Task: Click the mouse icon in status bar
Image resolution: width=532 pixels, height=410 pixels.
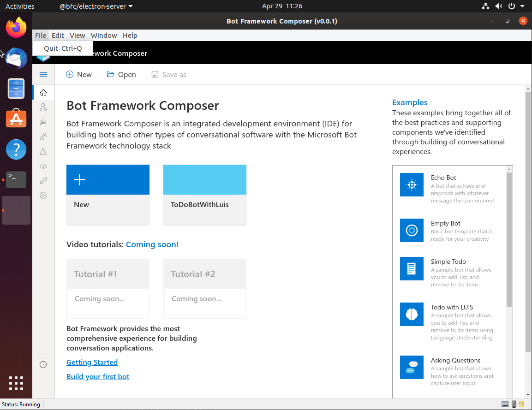Action: tap(514, 404)
